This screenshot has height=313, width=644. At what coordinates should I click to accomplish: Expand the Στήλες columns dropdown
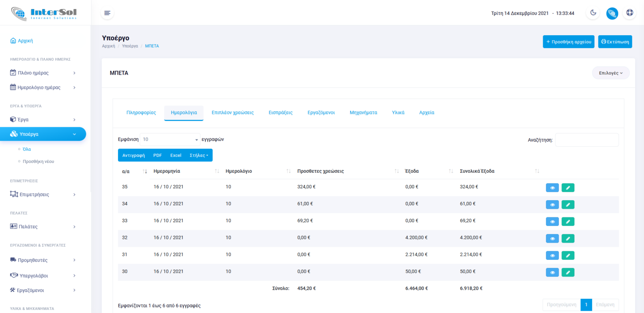coord(199,155)
